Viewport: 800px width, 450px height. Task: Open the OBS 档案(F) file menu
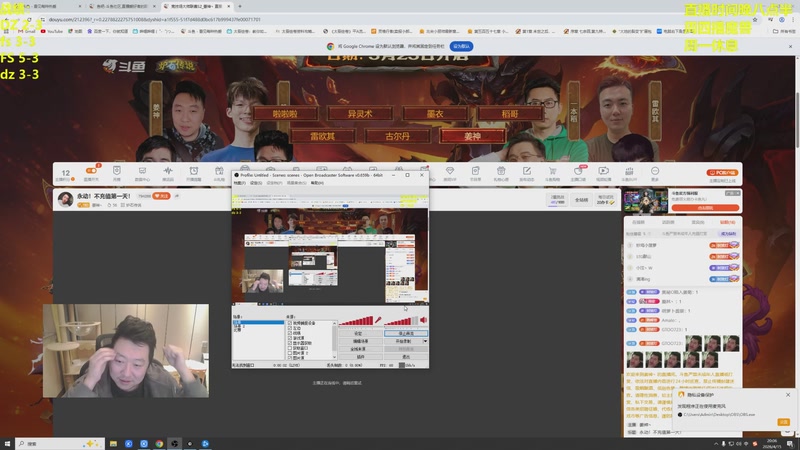click(x=239, y=183)
